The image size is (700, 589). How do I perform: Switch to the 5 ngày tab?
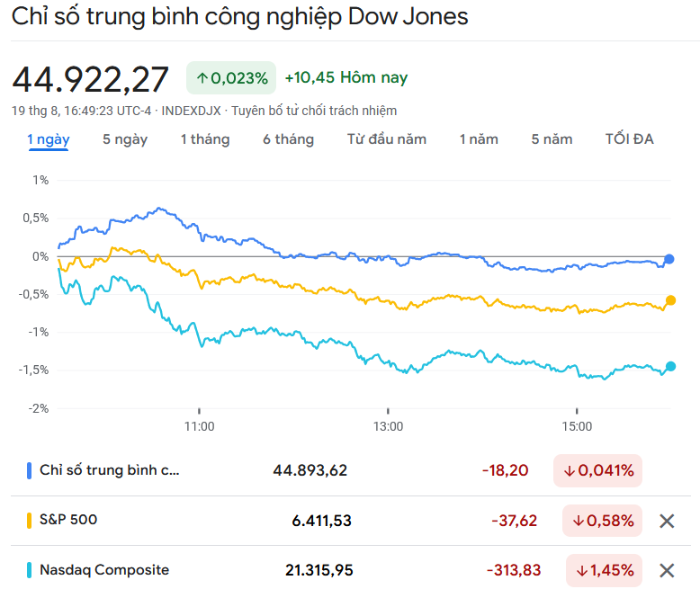coord(125,139)
